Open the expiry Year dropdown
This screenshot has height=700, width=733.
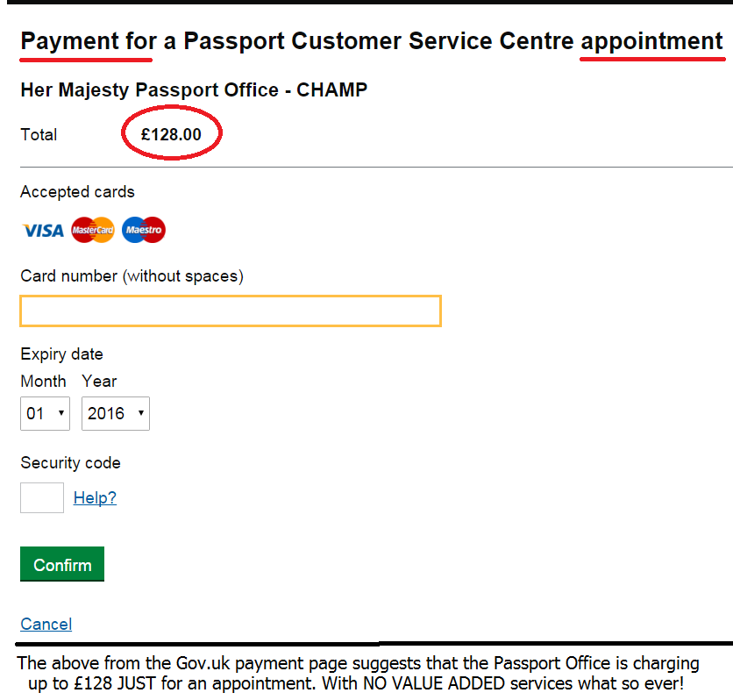click(115, 413)
